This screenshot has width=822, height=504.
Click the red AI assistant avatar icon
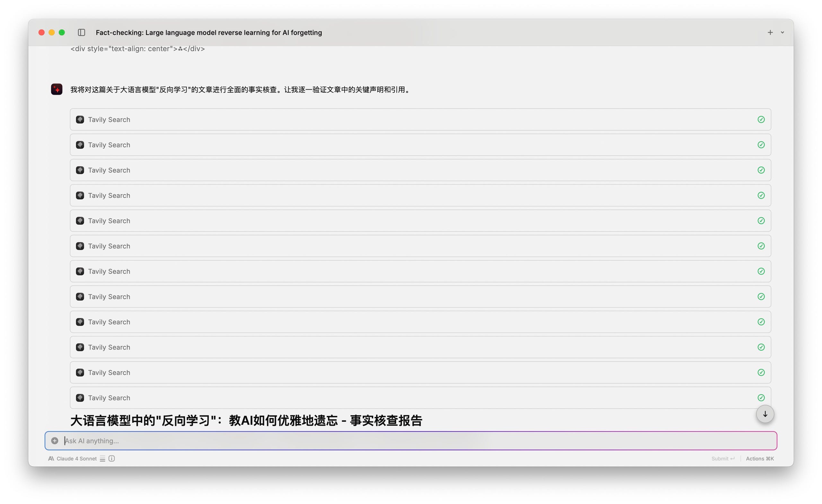[x=57, y=89]
